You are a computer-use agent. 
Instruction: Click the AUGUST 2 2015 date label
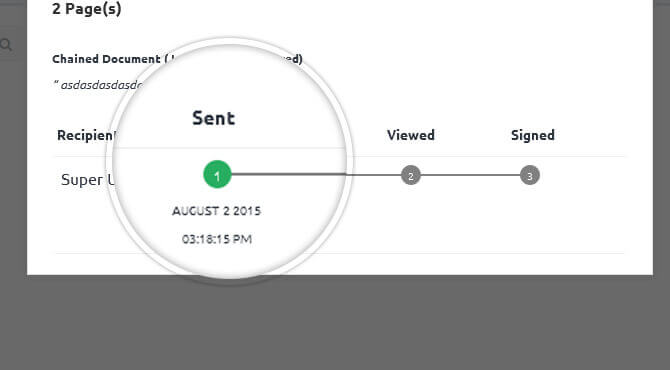pyautogui.click(x=216, y=211)
